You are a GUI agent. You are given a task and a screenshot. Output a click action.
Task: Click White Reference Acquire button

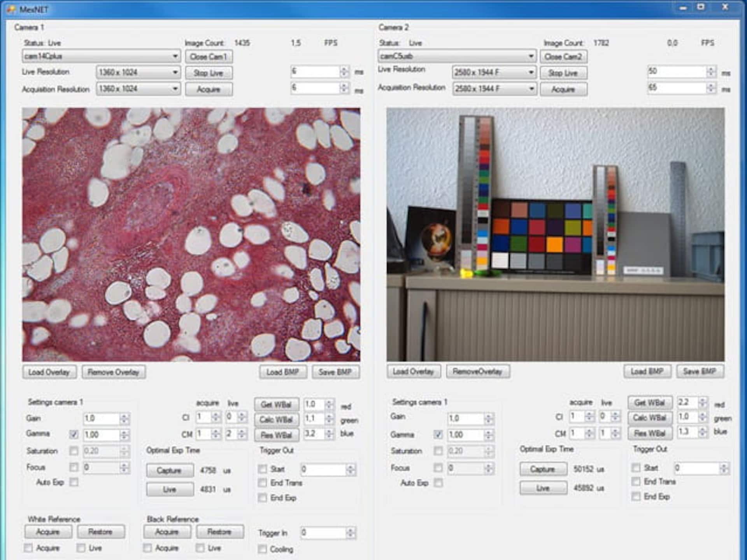tap(48, 532)
